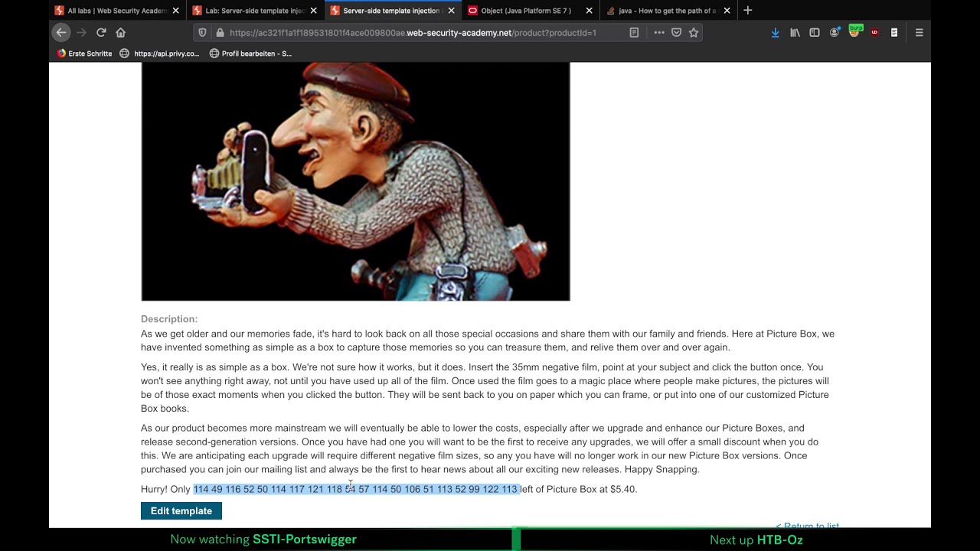Open Firefox account icon

click(x=835, y=33)
